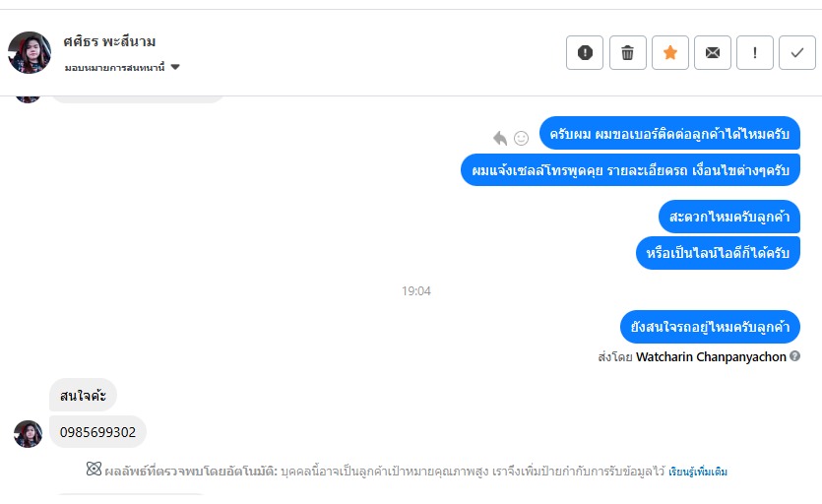This screenshot has height=504, width=822.
Task: Click the สะดวกไหมครับลูกค้า message bubble
Action: pyautogui.click(x=728, y=216)
